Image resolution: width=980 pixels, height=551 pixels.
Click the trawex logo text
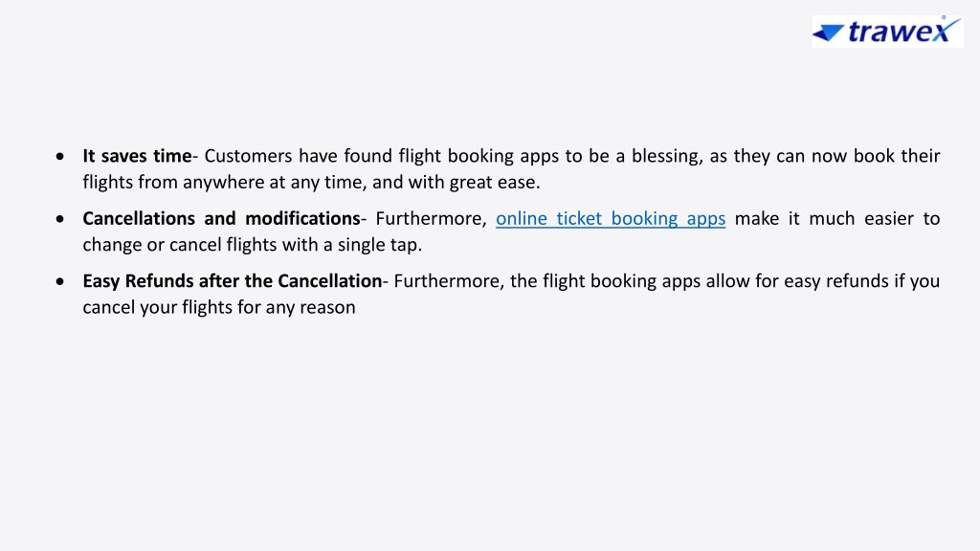[x=900, y=32]
